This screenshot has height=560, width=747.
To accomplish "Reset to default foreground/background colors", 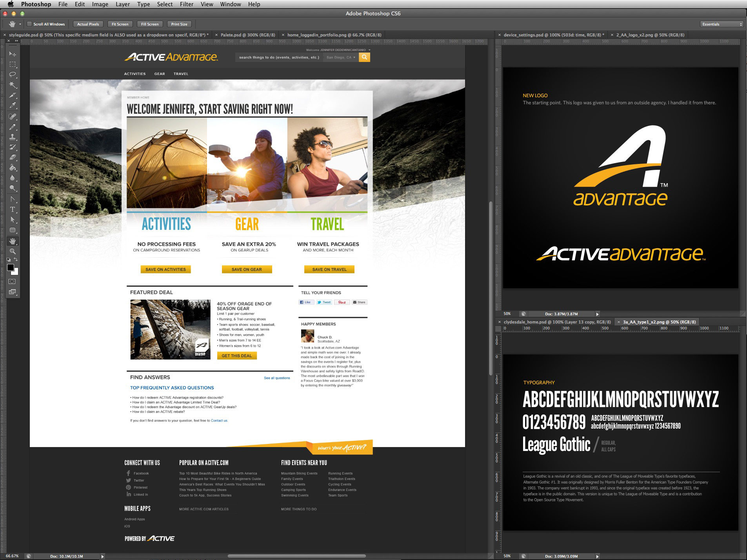I will 9,260.
